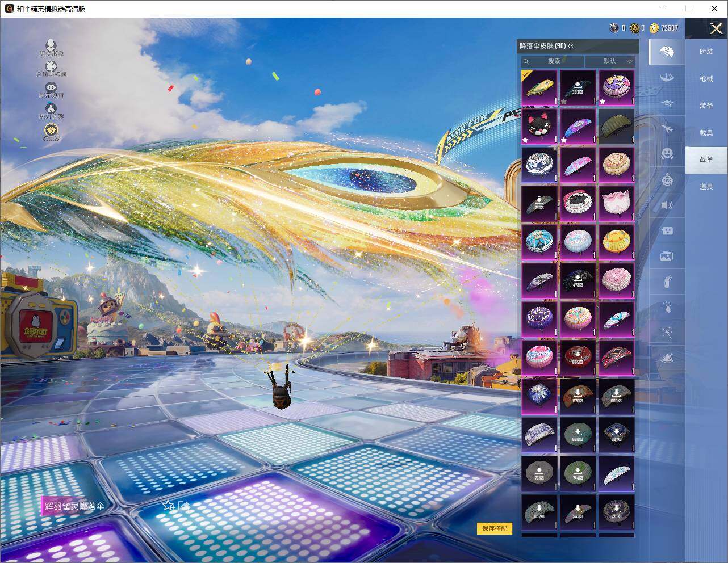Select the pink cat-ear parachute skin

(617, 203)
